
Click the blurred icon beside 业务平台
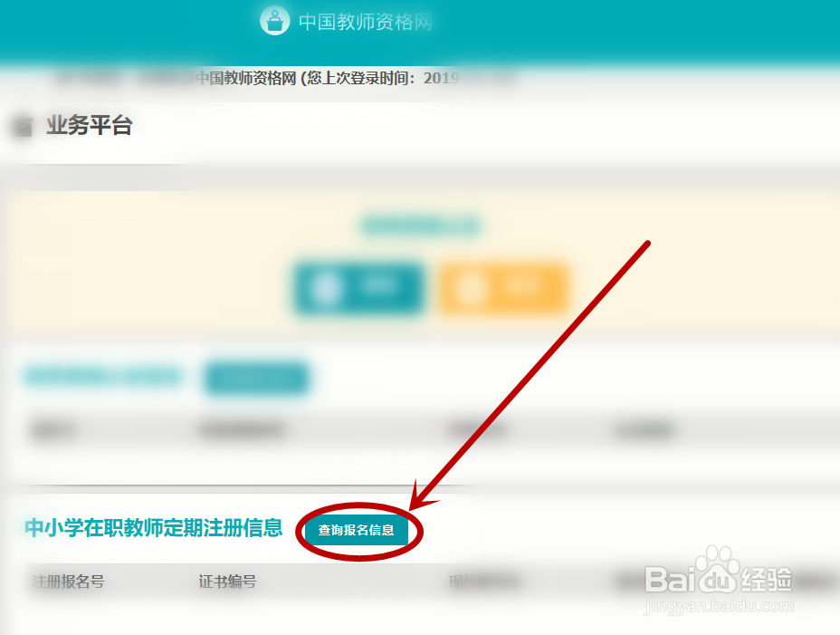(x=23, y=126)
